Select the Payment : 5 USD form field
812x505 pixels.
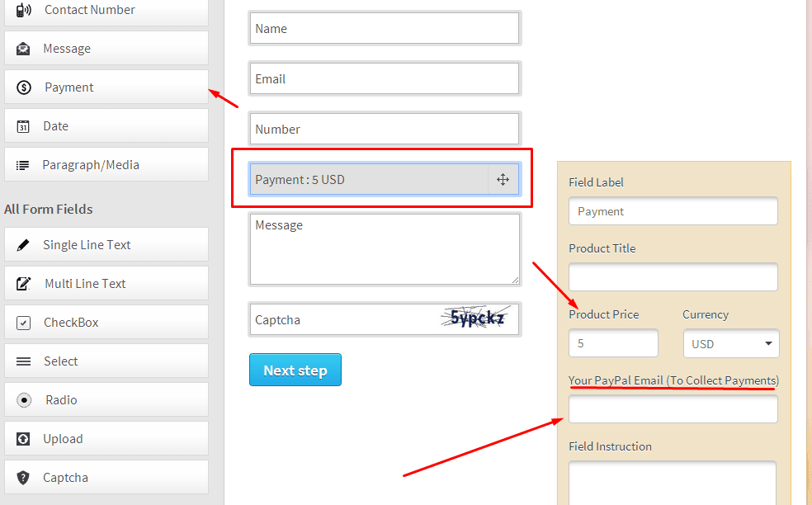[384, 180]
